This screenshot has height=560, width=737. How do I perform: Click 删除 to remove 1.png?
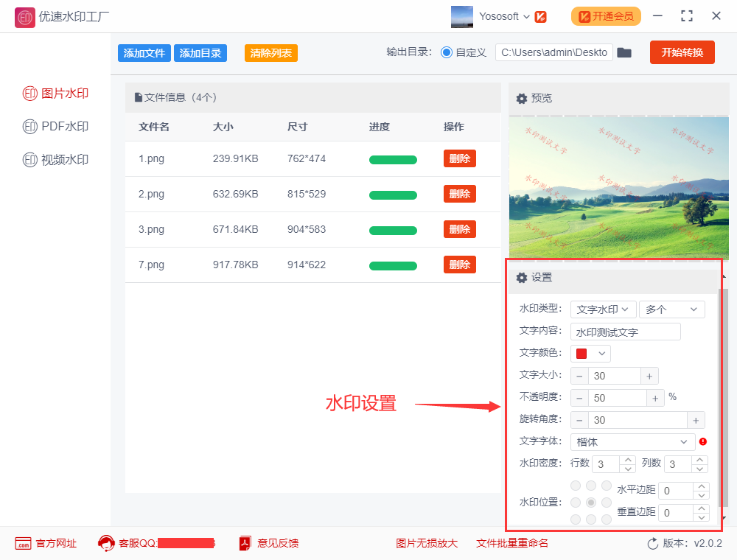459,158
